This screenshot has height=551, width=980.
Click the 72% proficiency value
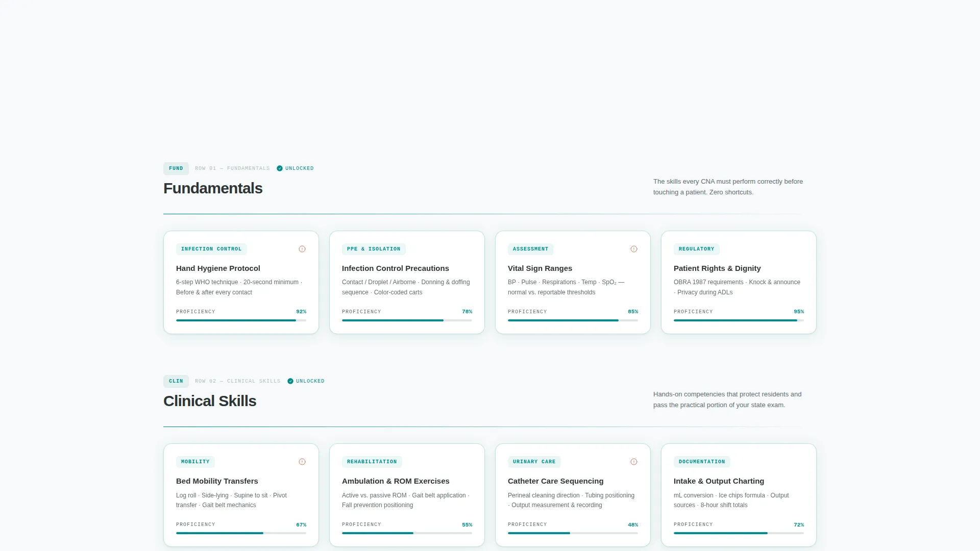[x=799, y=525]
